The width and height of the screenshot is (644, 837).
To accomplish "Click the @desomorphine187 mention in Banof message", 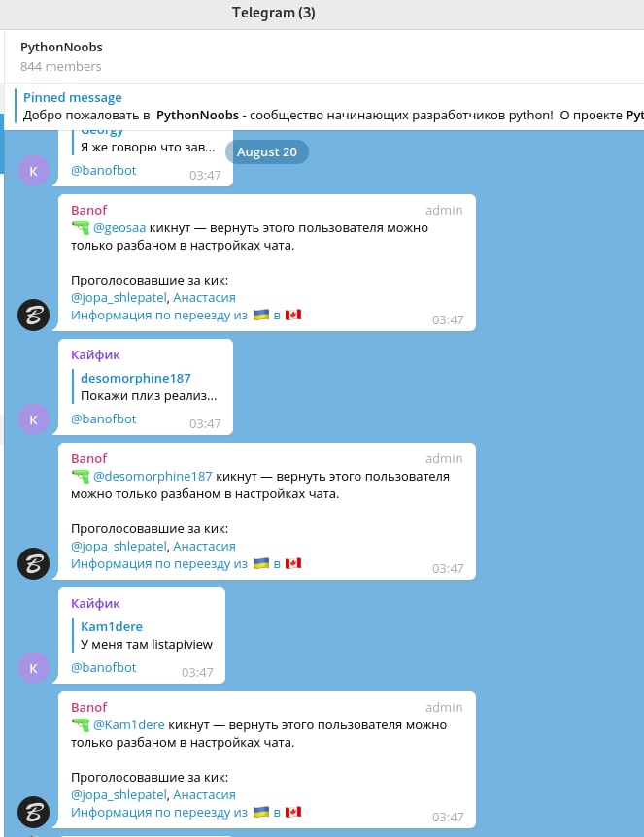I will [x=153, y=476].
